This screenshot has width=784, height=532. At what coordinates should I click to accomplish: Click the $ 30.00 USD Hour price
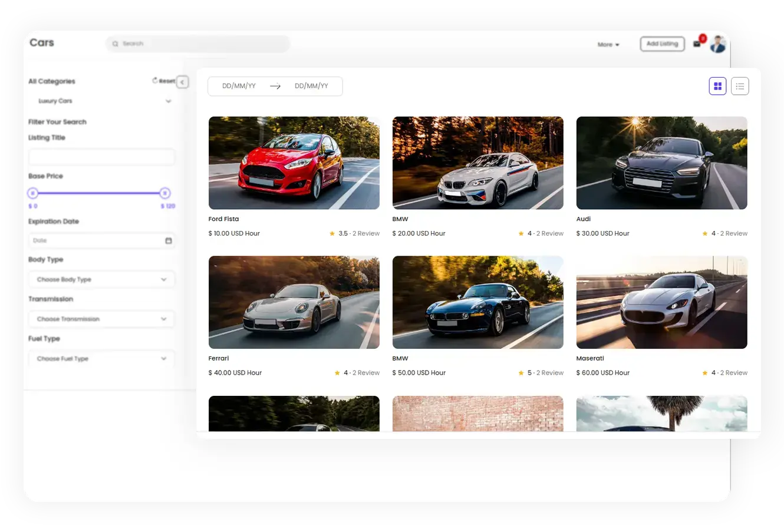(602, 233)
